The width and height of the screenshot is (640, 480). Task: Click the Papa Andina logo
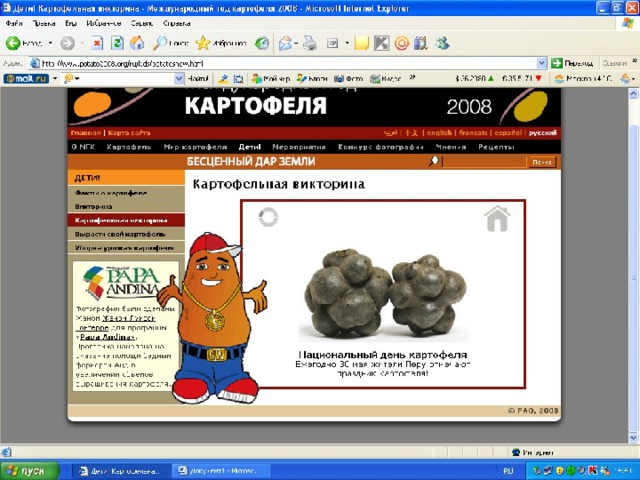(122, 282)
